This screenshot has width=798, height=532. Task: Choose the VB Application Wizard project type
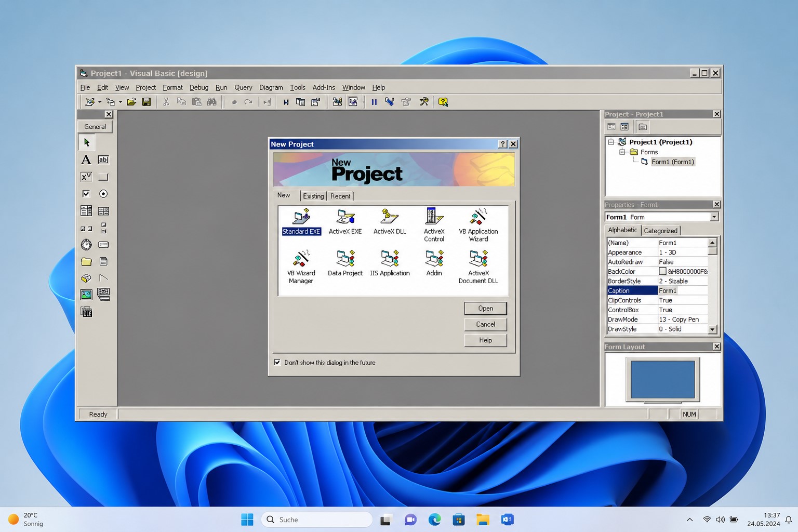point(478,225)
